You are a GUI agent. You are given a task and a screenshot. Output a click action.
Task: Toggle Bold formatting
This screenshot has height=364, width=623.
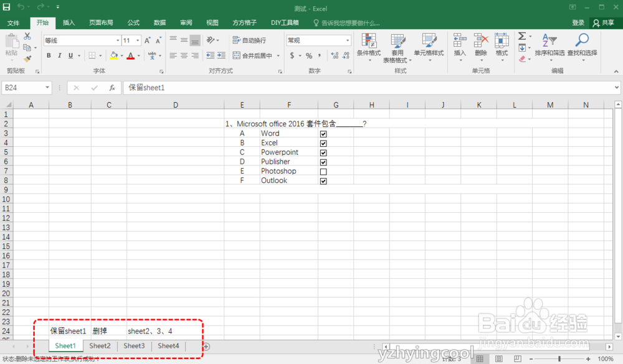coord(49,55)
